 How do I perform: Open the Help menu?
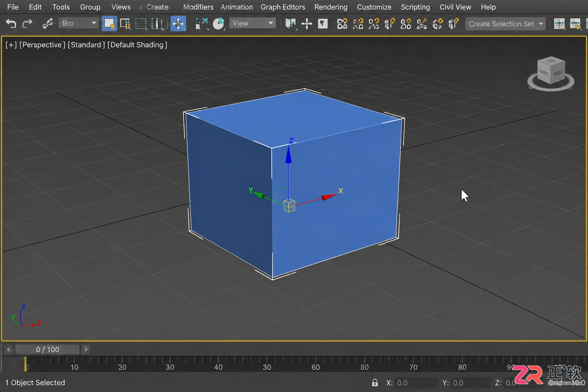click(x=488, y=7)
